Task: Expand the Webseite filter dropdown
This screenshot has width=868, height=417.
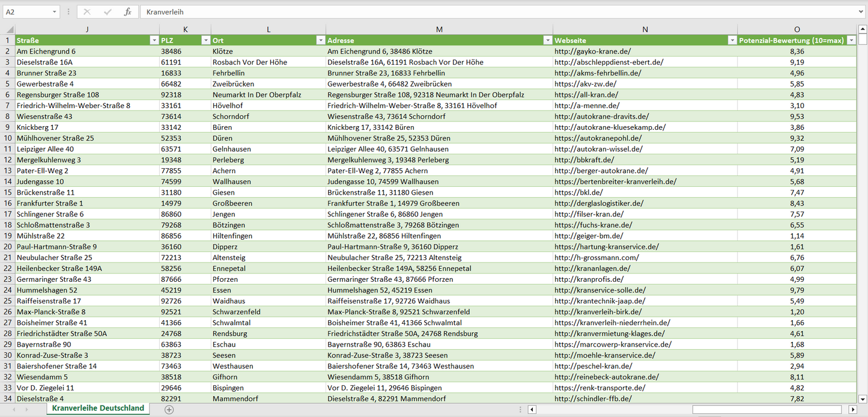Action: (x=732, y=40)
